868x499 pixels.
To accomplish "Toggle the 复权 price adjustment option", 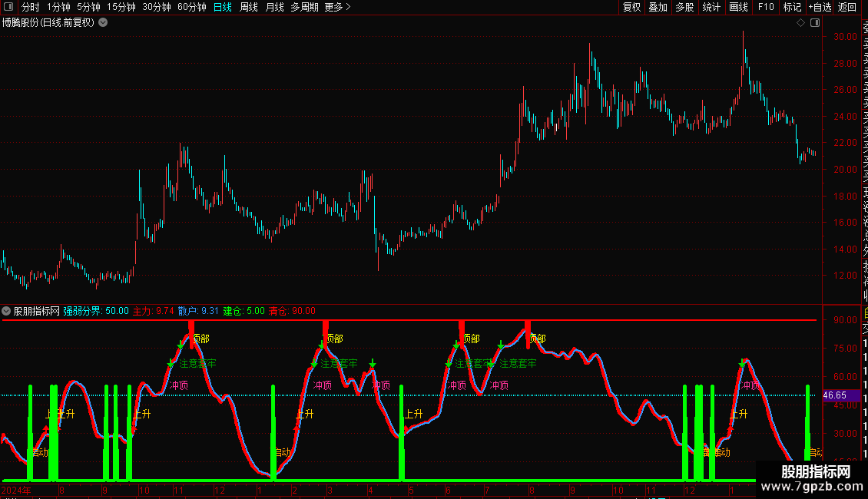I will 631,7.
